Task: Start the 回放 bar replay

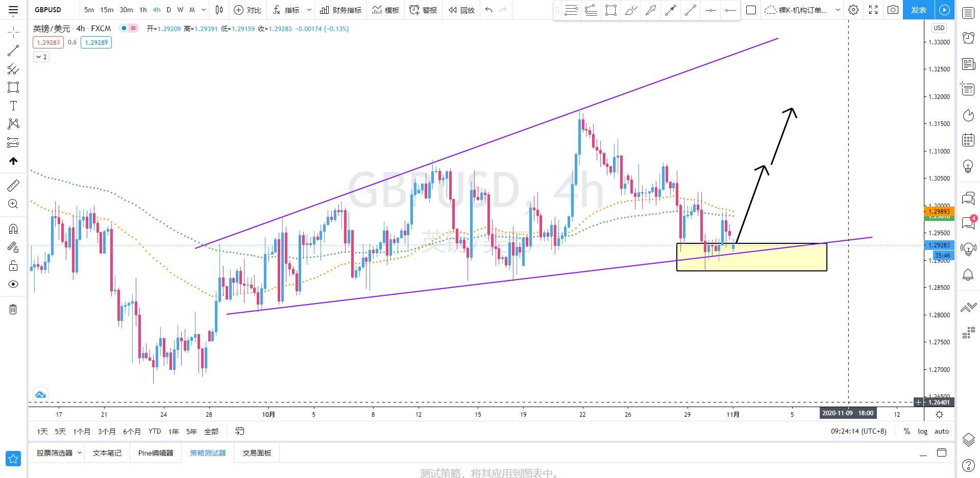Action: click(461, 10)
